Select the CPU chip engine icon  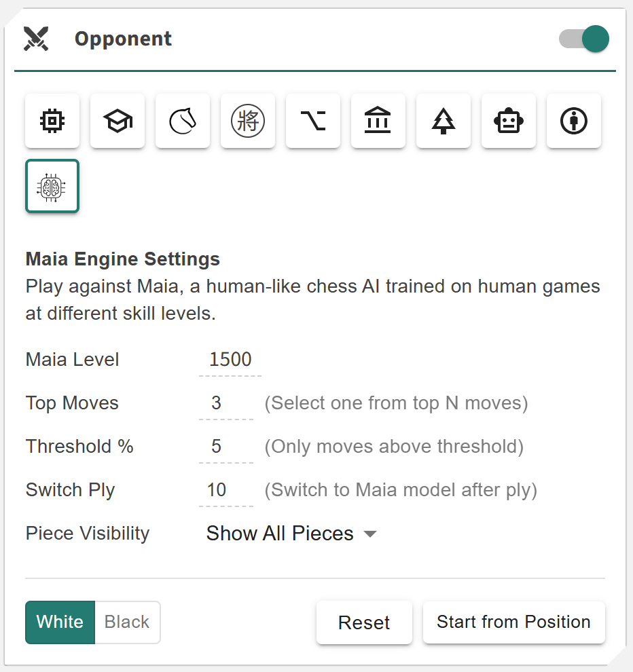[x=52, y=121]
